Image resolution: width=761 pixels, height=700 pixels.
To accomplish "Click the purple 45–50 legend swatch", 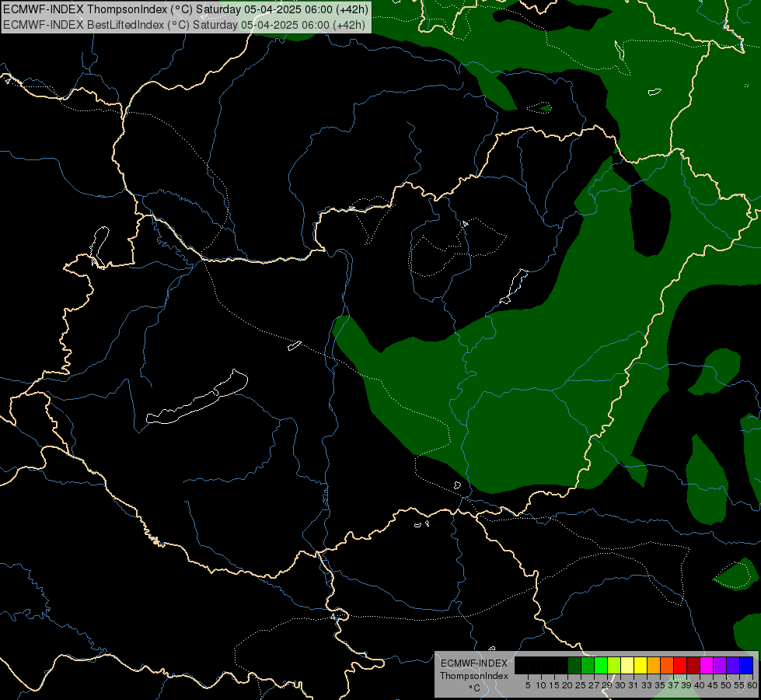I will pyautogui.click(x=720, y=665).
